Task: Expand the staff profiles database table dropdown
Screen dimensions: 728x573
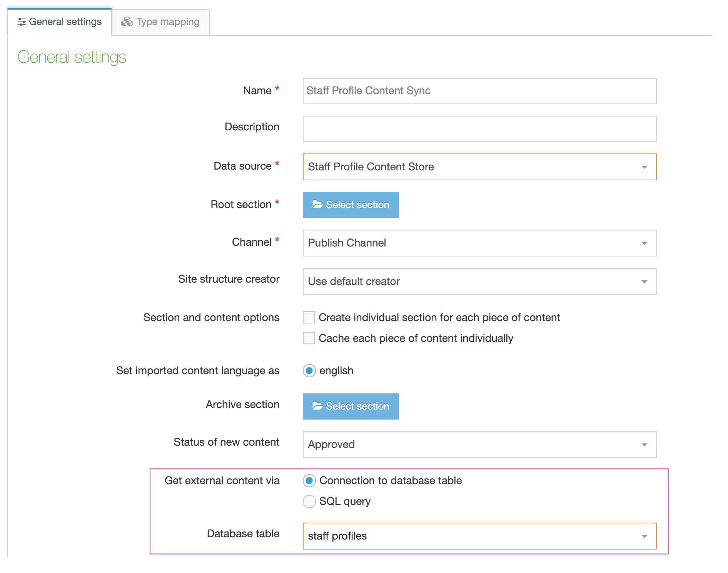Action: point(479,536)
